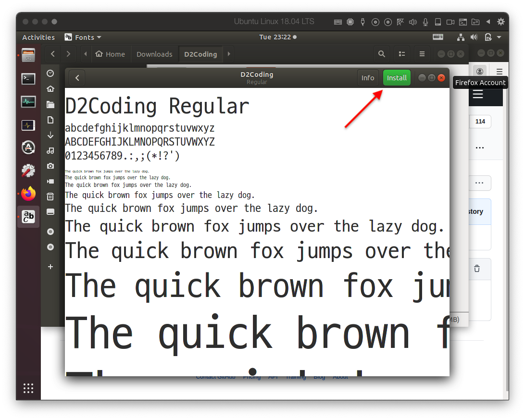Open Home folder in Files sidebar
The image size is (525, 420).
pyautogui.click(x=50, y=89)
